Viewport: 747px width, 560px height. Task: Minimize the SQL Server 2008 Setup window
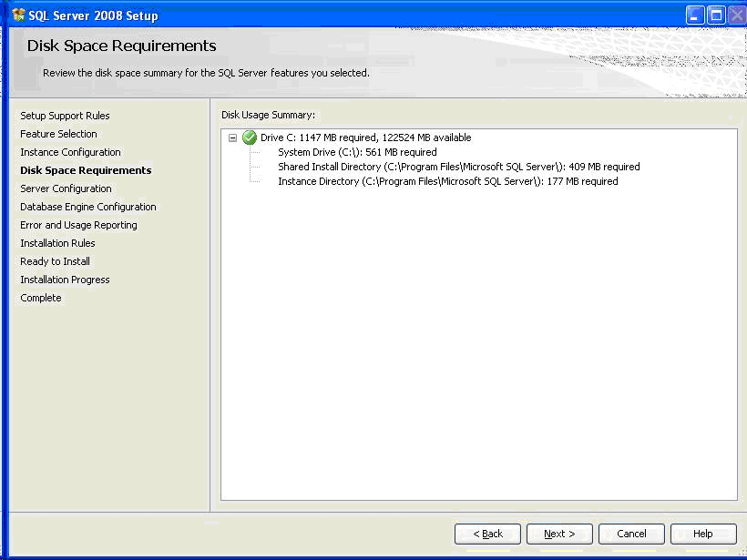[695, 15]
